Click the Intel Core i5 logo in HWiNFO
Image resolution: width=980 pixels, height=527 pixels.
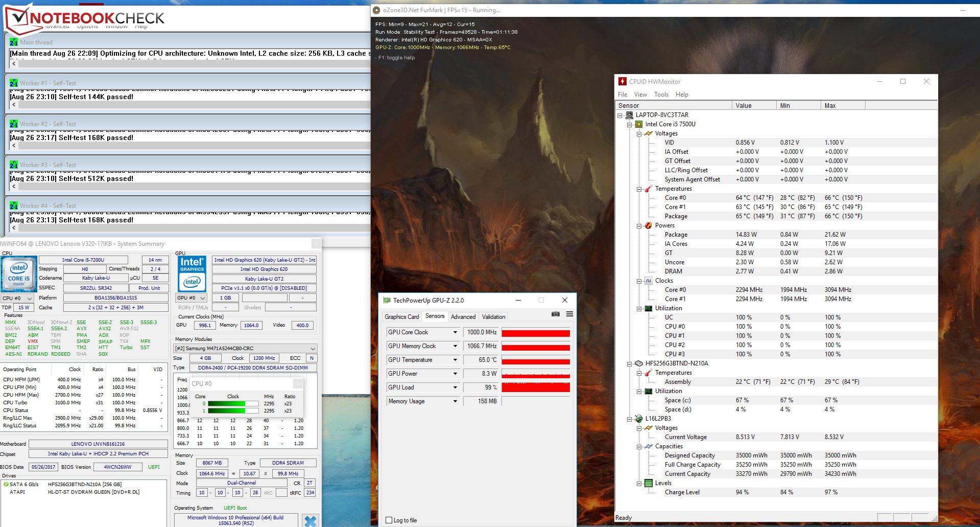point(19,273)
